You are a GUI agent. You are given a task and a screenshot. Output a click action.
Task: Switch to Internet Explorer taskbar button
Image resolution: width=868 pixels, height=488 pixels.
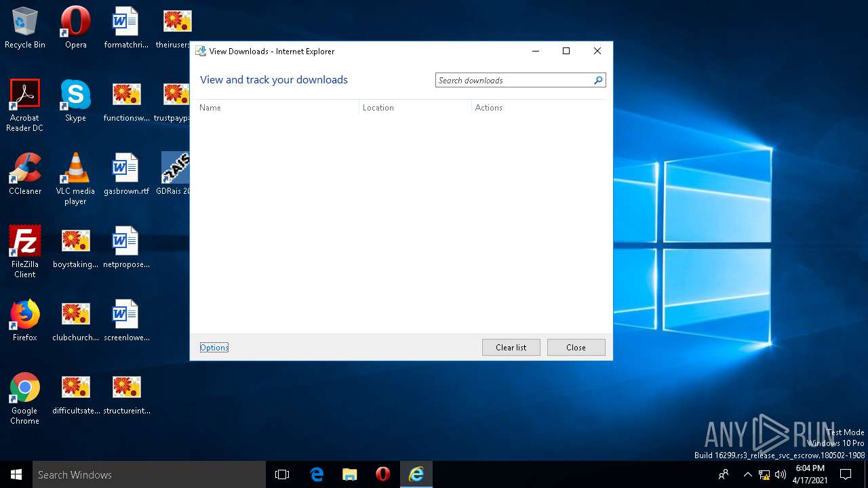point(416,474)
